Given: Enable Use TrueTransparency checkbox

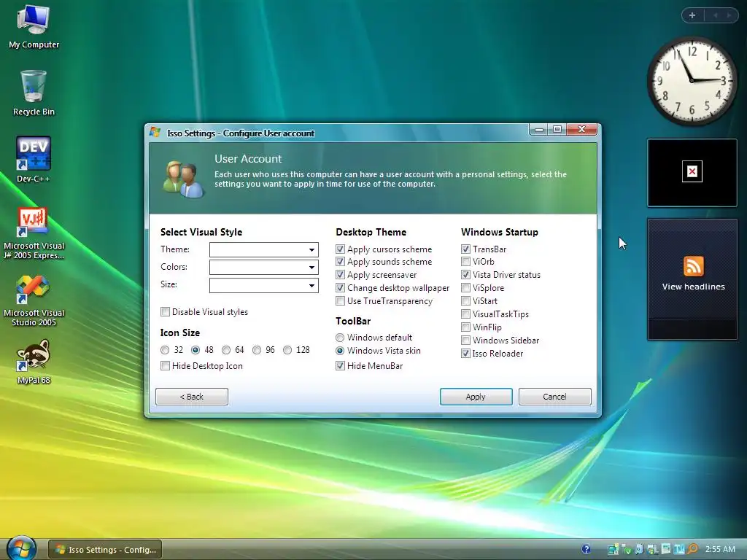Looking at the screenshot, I should point(340,301).
